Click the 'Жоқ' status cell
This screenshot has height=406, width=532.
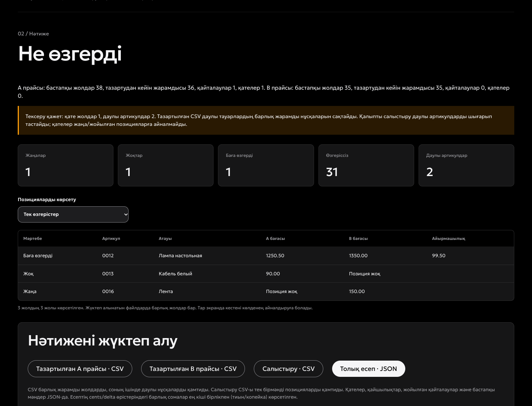tap(28, 274)
